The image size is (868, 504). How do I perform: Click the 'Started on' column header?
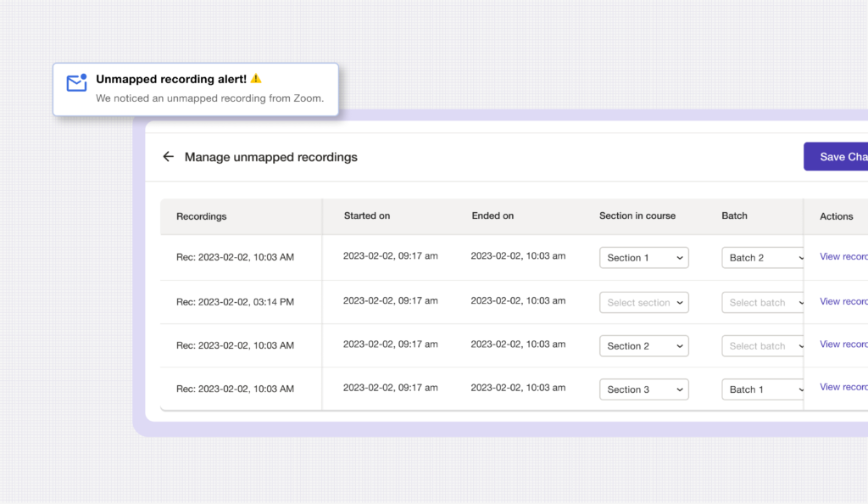(x=367, y=216)
